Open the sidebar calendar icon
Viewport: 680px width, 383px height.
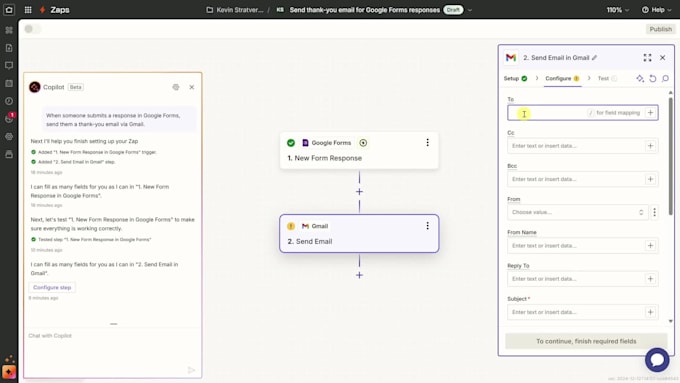9,83
